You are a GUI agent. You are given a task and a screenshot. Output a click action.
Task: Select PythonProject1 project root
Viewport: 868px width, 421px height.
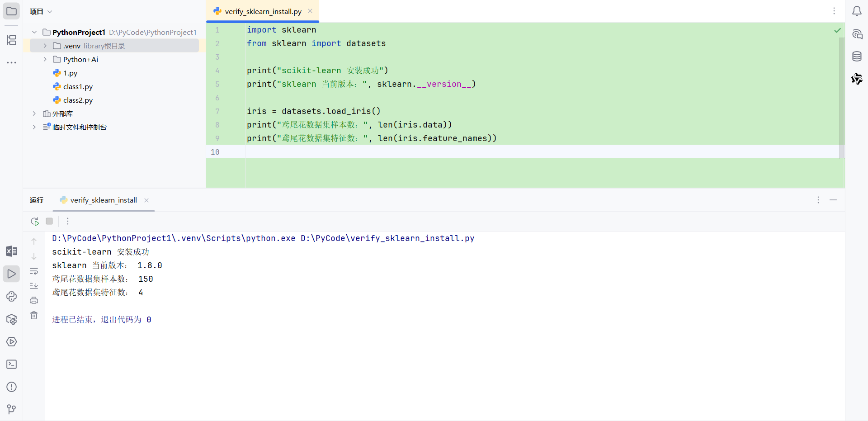pyautogui.click(x=79, y=32)
